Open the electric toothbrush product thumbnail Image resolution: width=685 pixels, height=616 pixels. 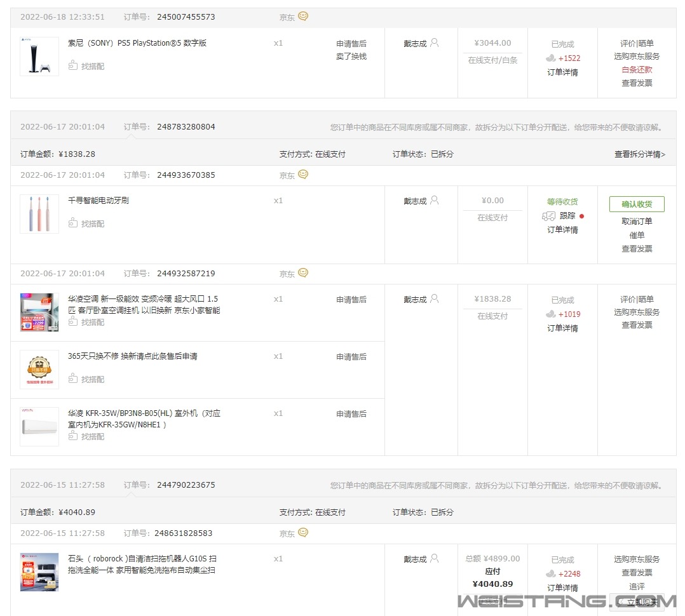click(x=39, y=214)
